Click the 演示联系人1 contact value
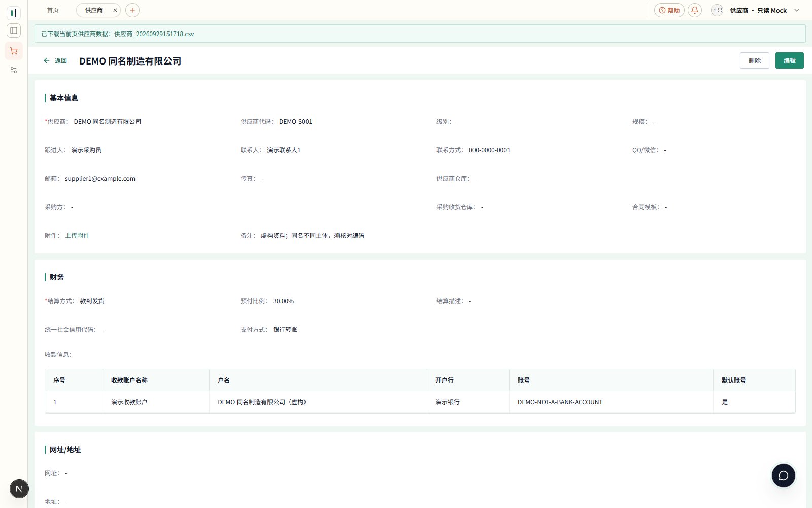This screenshot has width=812, height=508. pos(284,150)
